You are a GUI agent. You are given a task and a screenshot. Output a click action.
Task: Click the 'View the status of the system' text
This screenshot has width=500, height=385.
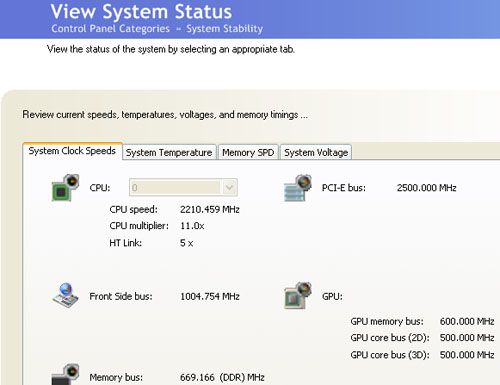[171, 49]
